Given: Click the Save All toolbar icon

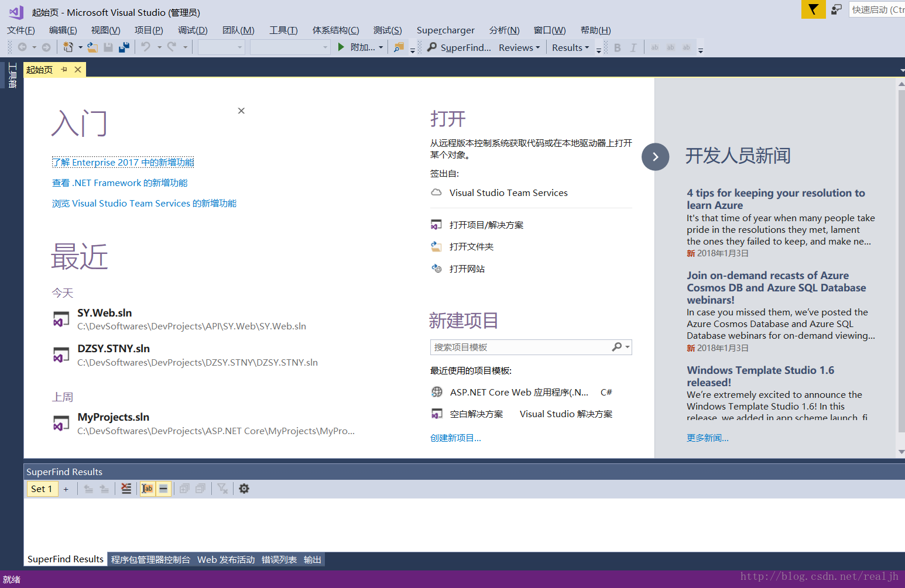Looking at the screenshot, I should coord(124,47).
